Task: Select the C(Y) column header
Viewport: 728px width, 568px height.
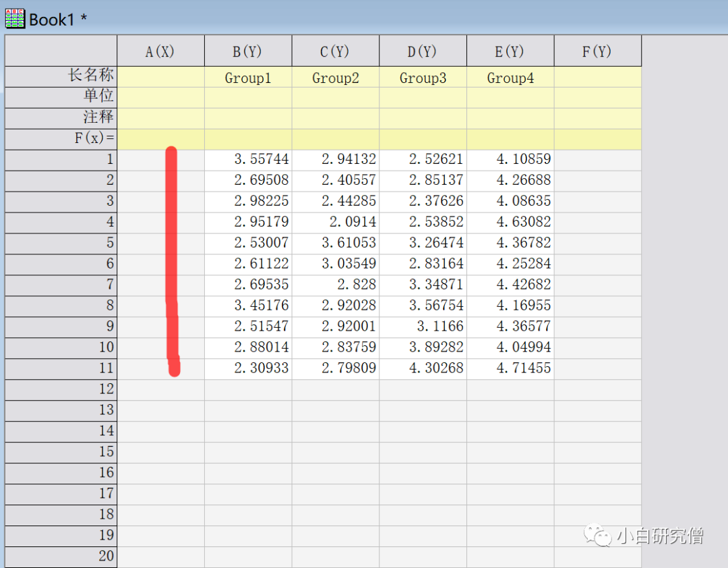Action: point(335,51)
